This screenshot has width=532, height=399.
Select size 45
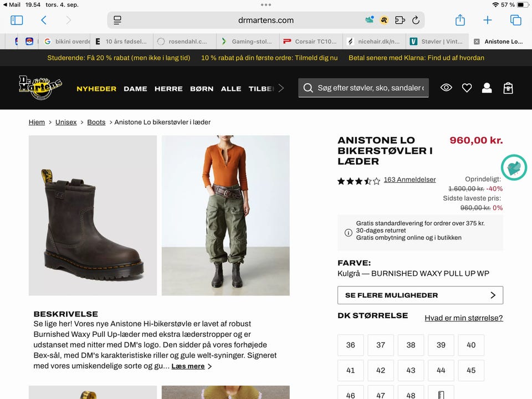(470, 370)
